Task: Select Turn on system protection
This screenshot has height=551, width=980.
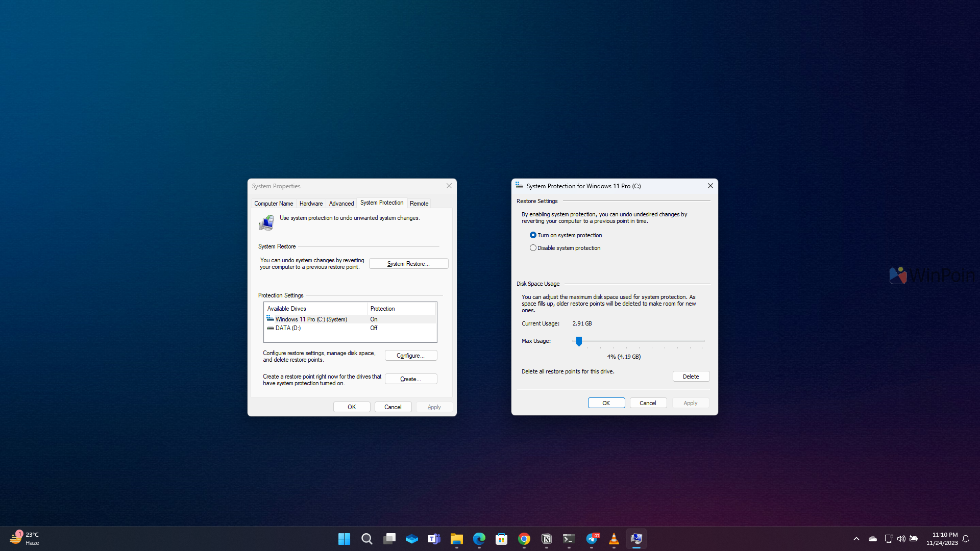Action: (533, 235)
